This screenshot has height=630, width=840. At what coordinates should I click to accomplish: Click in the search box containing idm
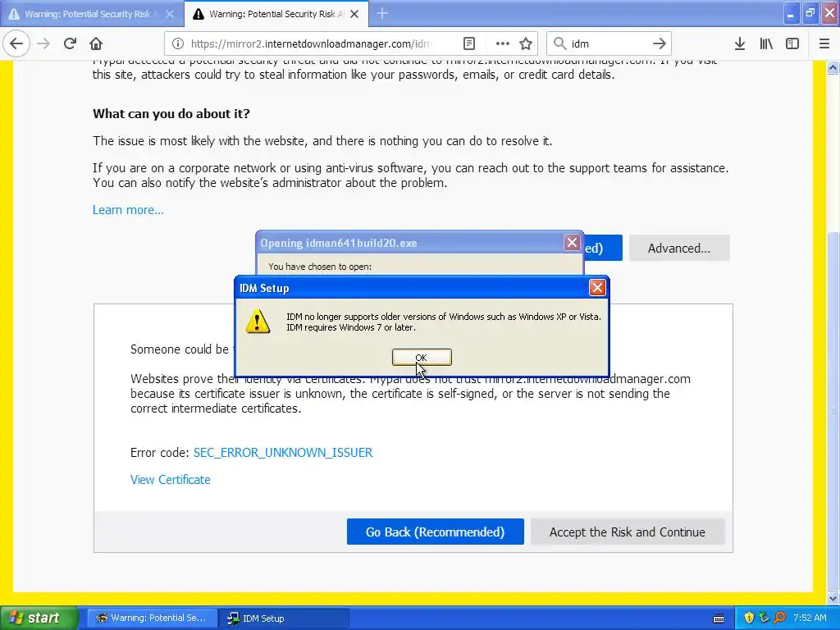click(608, 44)
